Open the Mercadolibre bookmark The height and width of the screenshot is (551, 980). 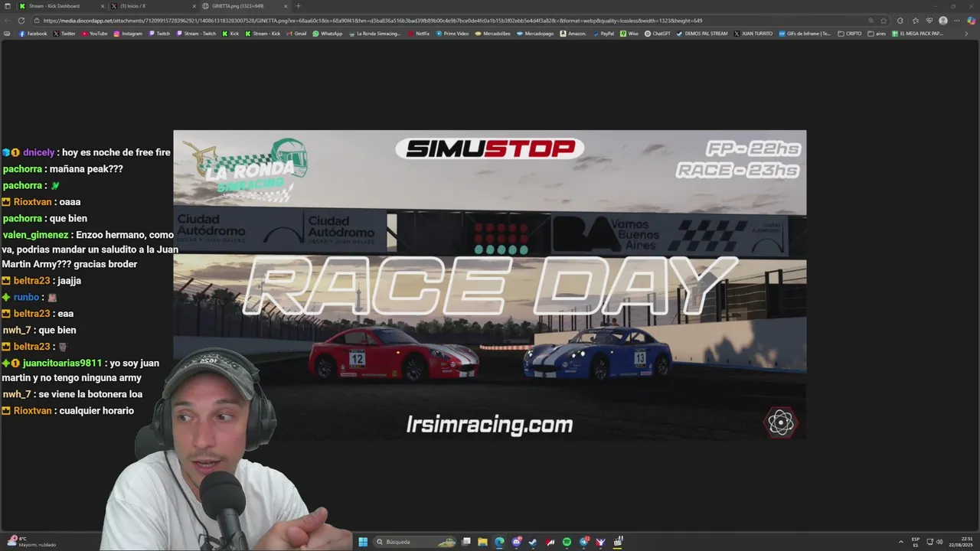click(x=492, y=34)
